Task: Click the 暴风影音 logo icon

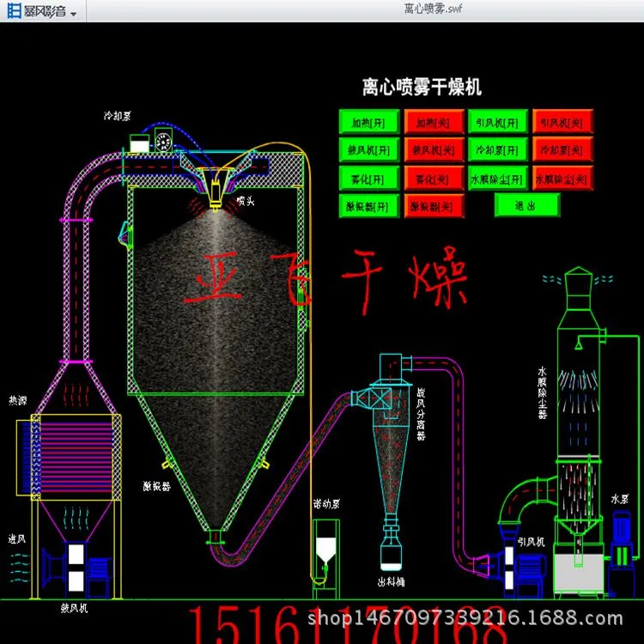Action: click(x=14, y=10)
